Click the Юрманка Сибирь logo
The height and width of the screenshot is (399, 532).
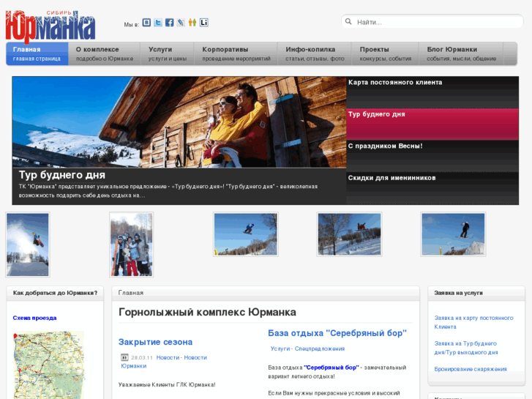(x=50, y=26)
